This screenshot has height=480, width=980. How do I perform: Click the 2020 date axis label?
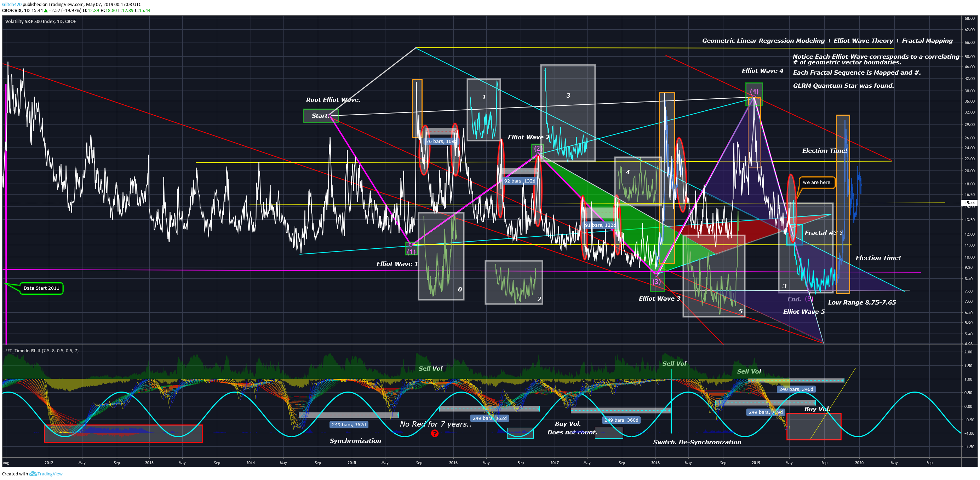tap(859, 463)
